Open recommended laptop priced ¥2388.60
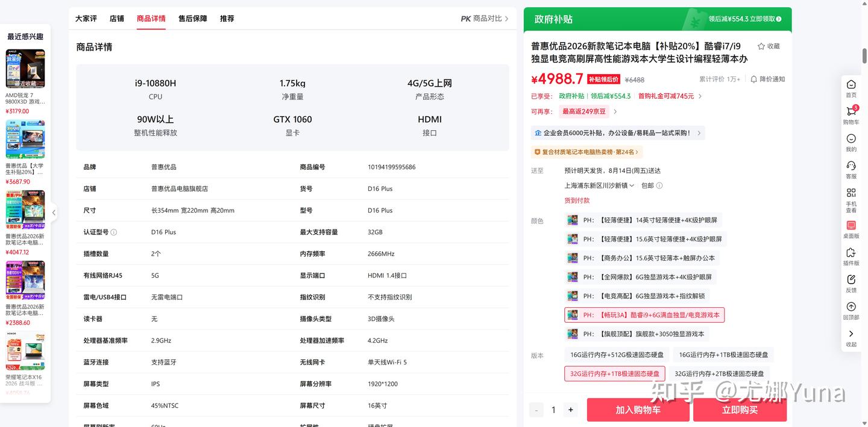 coord(25,280)
